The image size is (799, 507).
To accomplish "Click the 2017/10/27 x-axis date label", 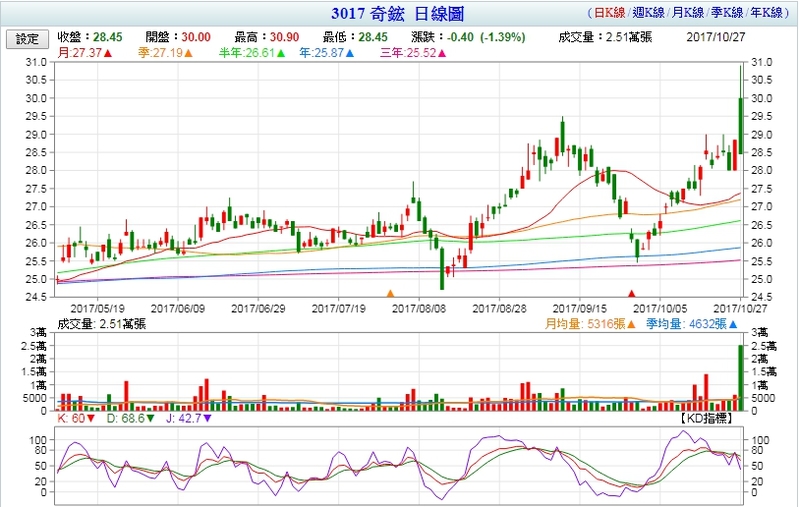I will pyautogui.click(x=740, y=309).
